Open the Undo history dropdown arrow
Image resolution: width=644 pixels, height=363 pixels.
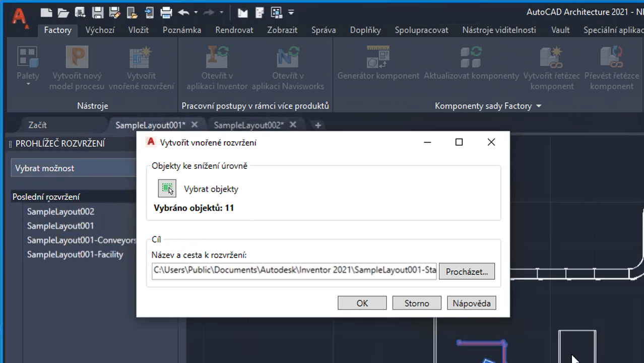tap(196, 13)
